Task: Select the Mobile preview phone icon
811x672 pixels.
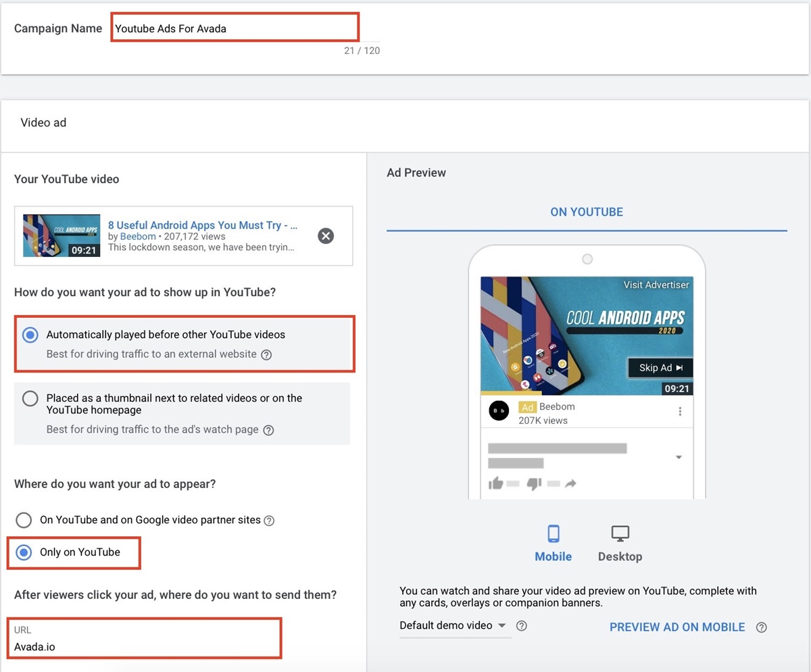Action: [553, 534]
